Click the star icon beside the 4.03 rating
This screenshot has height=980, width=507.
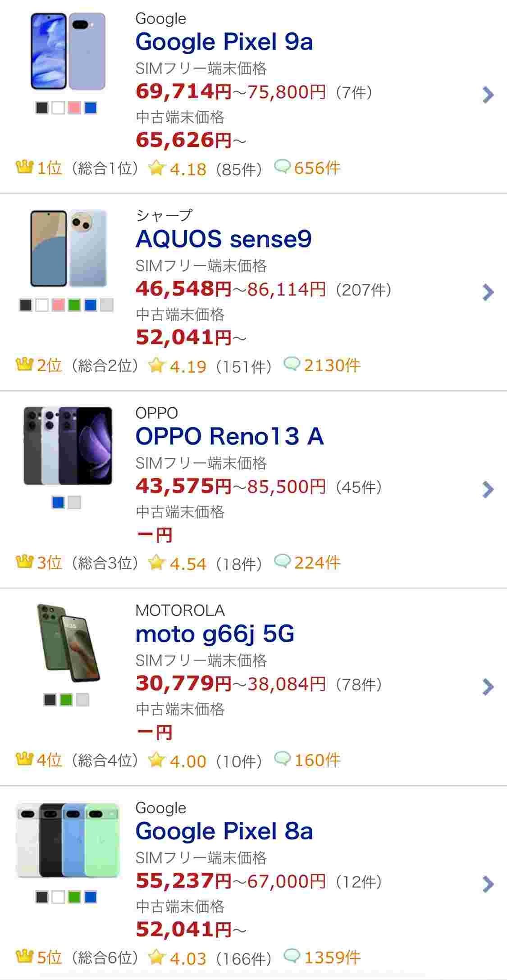(x=156, y=957)
